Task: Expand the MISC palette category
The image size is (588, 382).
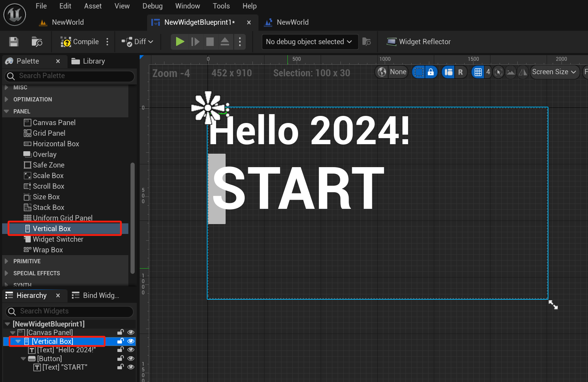Action: 7,87
